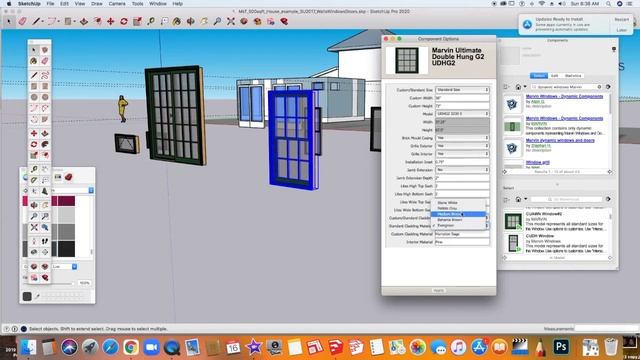
Task: Switch to Statistics tab in Components panel
Action: 573,76
